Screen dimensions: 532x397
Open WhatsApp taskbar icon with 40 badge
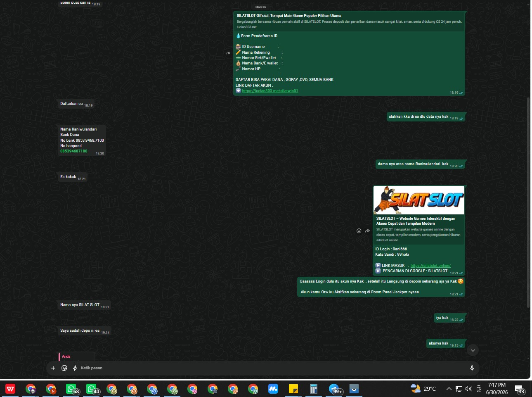pos(92,389)
